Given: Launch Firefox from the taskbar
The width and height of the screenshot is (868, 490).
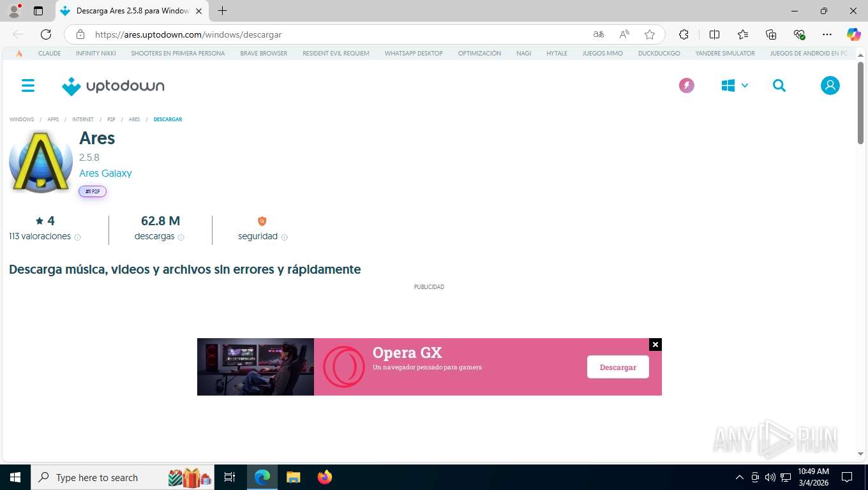Looking at the screenshot, I should click(x=325, y=477).
